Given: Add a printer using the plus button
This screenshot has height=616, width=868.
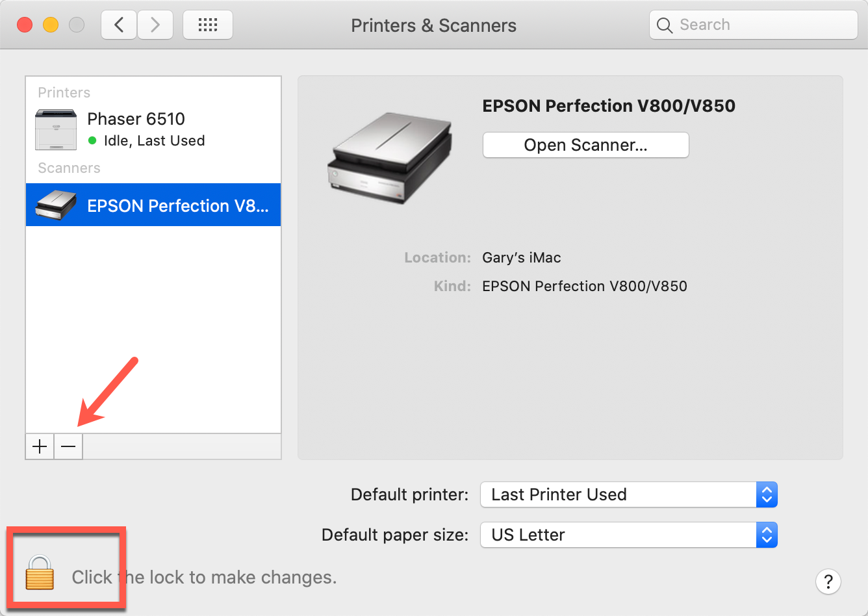Looking at the screenshot, I should click(x=39, y=446).
